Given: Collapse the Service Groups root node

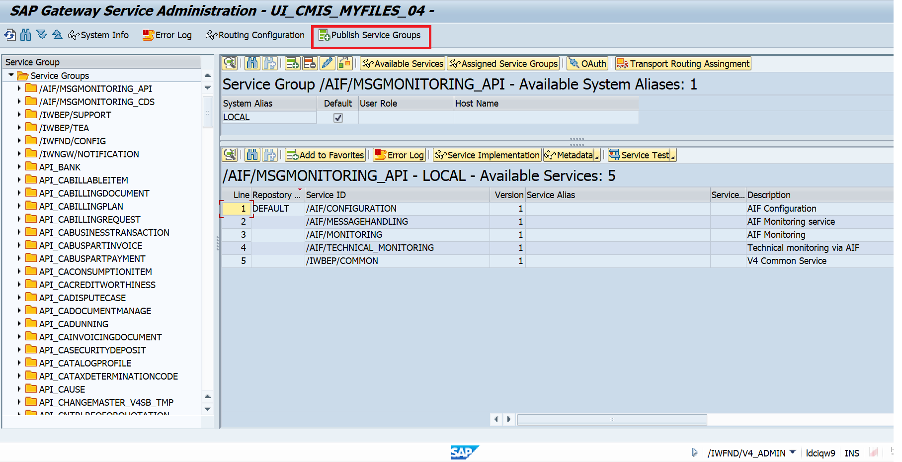Looking at the screenshot, I should tap(11, 75).
